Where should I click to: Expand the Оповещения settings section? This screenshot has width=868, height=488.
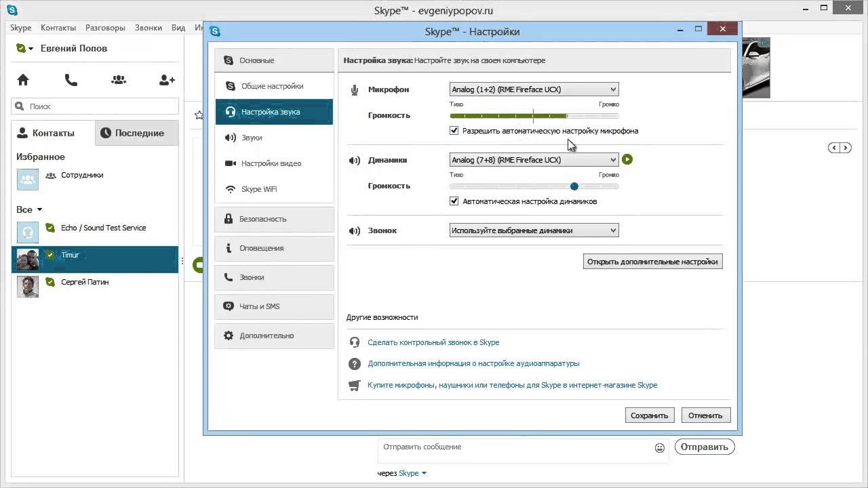(274, 248)
